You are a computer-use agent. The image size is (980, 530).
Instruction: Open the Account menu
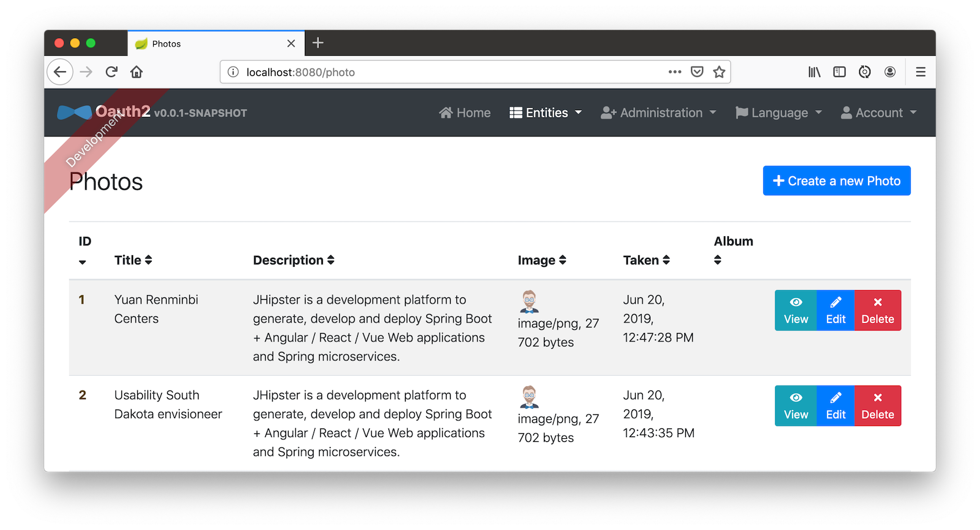[x=878, y=113]
